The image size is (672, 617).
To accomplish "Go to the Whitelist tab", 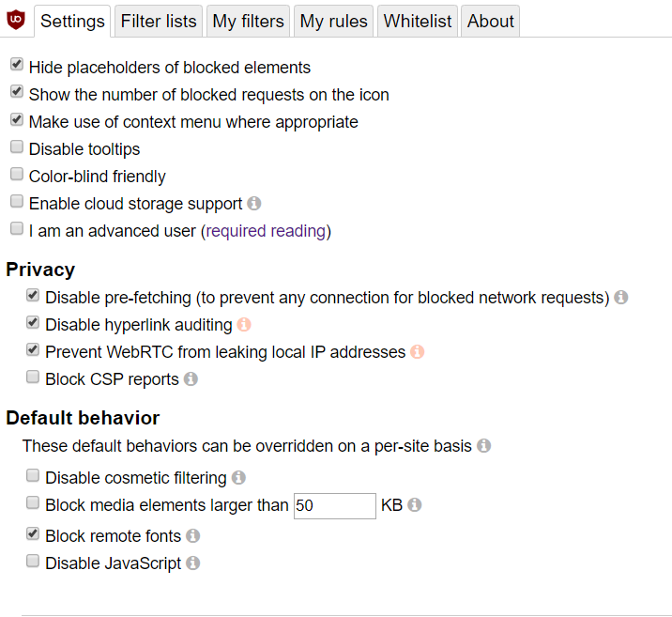I will click(418, 21).
